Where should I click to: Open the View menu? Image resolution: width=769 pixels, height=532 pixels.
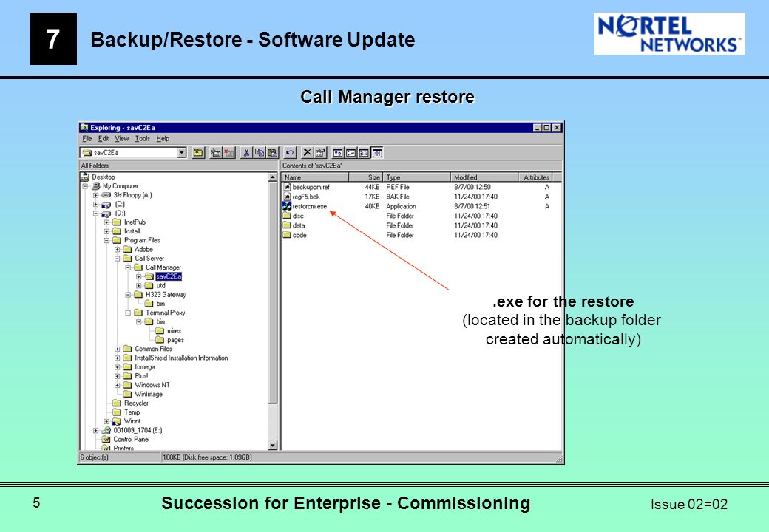(x=121, y=139)
